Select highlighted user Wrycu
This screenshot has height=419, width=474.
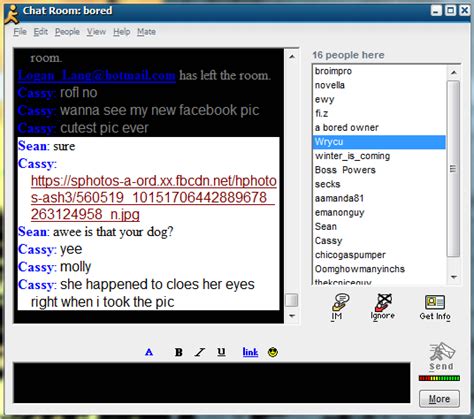pyautogui.click(x=379, y=142)
